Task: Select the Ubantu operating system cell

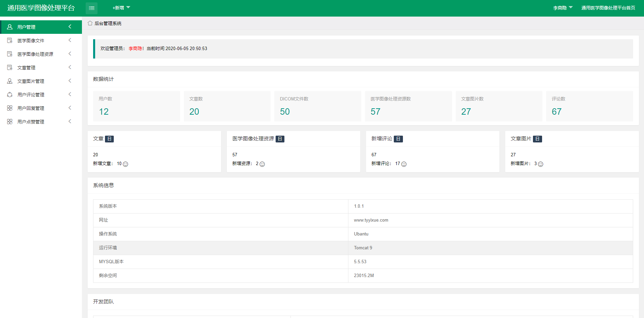Action: (490, 234)
